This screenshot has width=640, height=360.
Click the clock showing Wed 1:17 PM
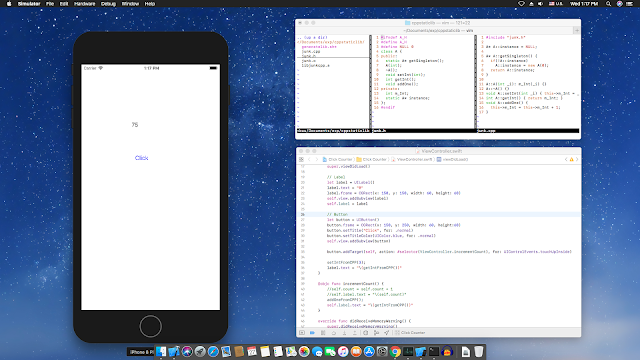[584, 4]
